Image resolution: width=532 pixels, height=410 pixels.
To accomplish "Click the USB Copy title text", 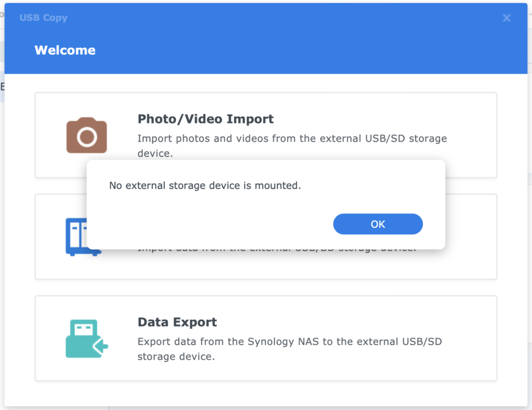I will (43, 17).
